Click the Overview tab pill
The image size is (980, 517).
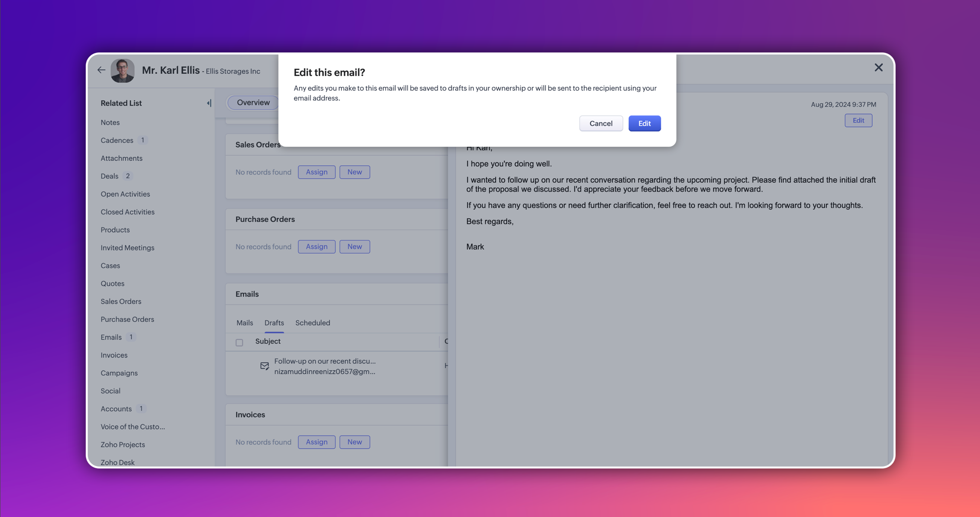[253, 102]
